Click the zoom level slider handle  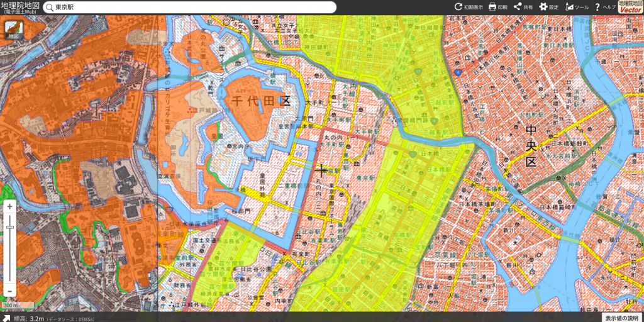pyautogui.click(x=9, y=227)
